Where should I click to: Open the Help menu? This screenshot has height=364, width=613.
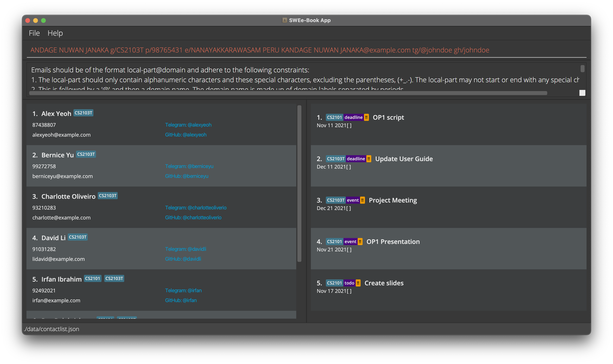click(x=55, y=33)
